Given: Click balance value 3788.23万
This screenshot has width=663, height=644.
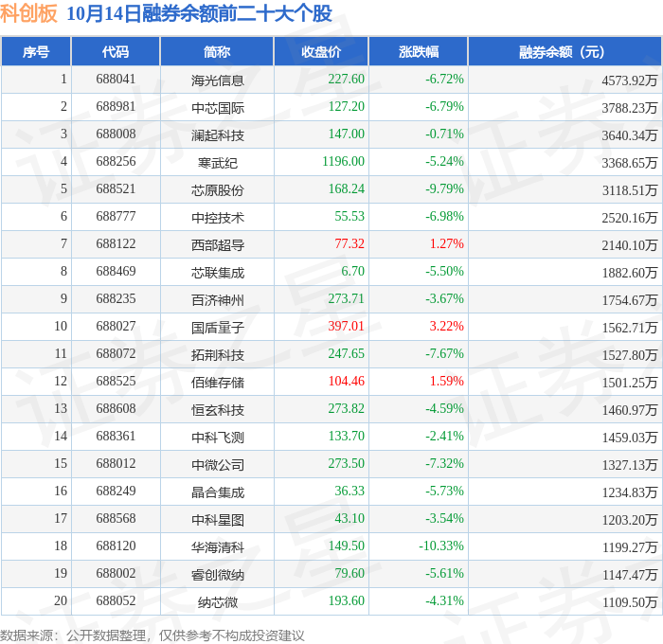Looking at the screenshot, I should click(x=630, y=107).
